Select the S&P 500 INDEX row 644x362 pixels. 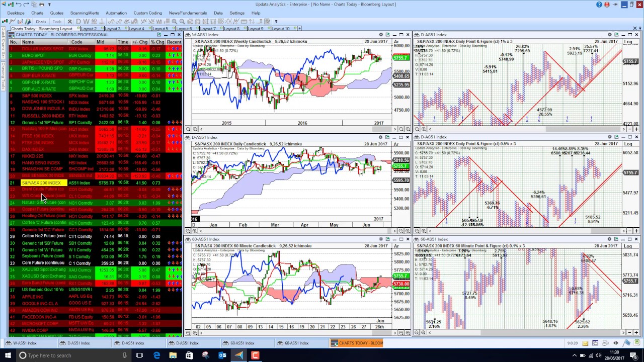95,96
